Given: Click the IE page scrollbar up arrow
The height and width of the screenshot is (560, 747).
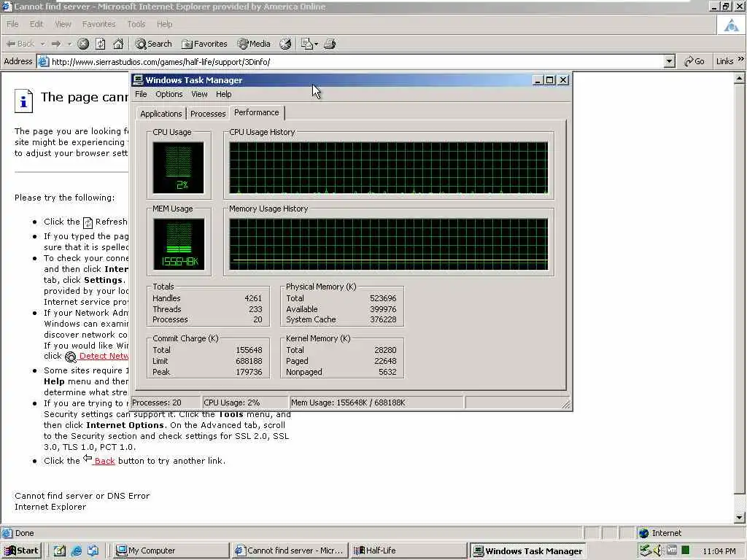Looking at the screenshot, I should pyautogui.click(x=740, y=79).
